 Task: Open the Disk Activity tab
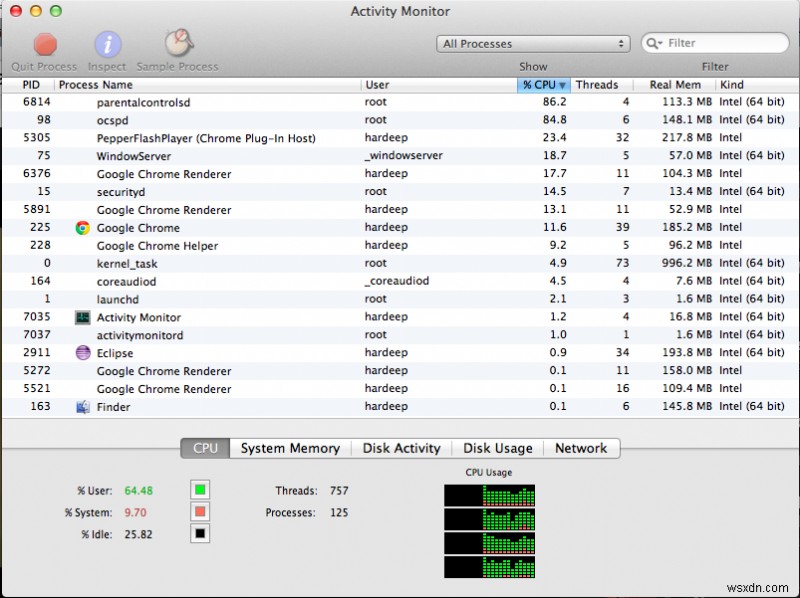(401, 448)
